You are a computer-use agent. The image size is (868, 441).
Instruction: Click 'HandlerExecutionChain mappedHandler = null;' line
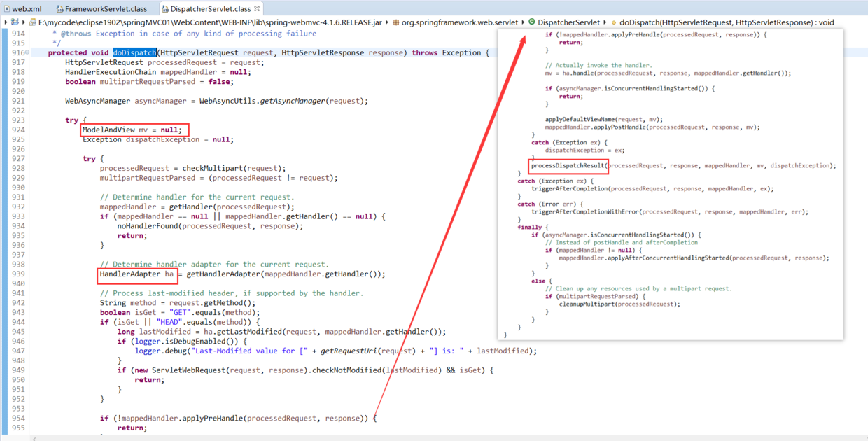click(157, 72)
